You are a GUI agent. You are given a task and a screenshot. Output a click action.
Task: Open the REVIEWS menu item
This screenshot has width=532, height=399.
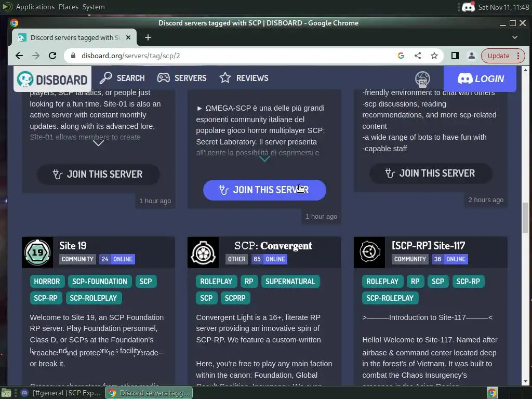[244, 78]
